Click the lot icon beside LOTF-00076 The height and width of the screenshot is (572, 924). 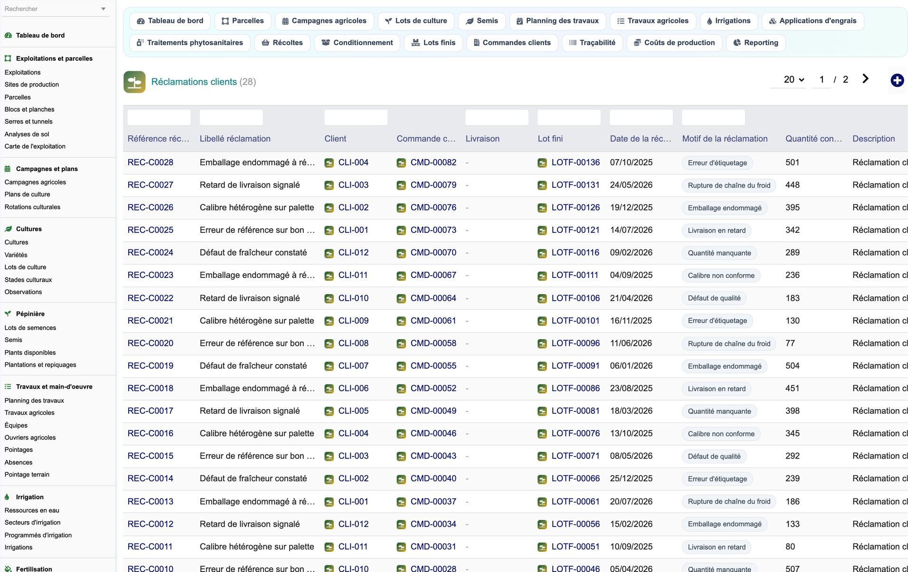[542, 434]
